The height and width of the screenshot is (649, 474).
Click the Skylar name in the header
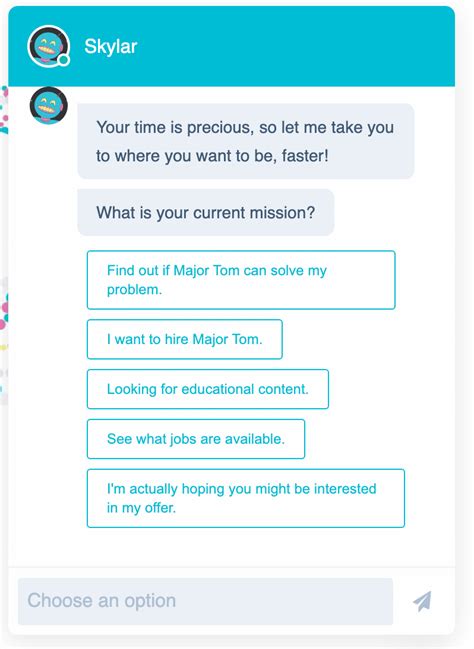[x=111, y=46]
